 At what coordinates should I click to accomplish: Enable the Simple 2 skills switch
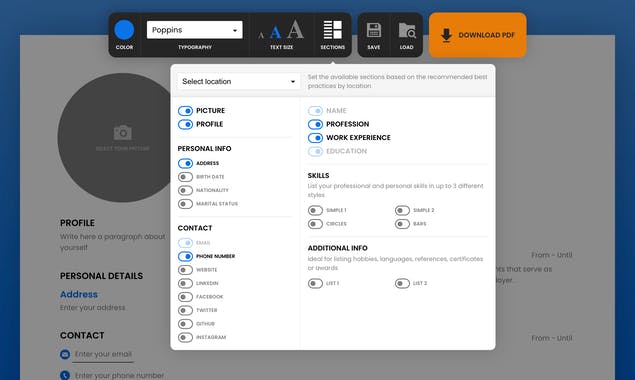[403, 210]
